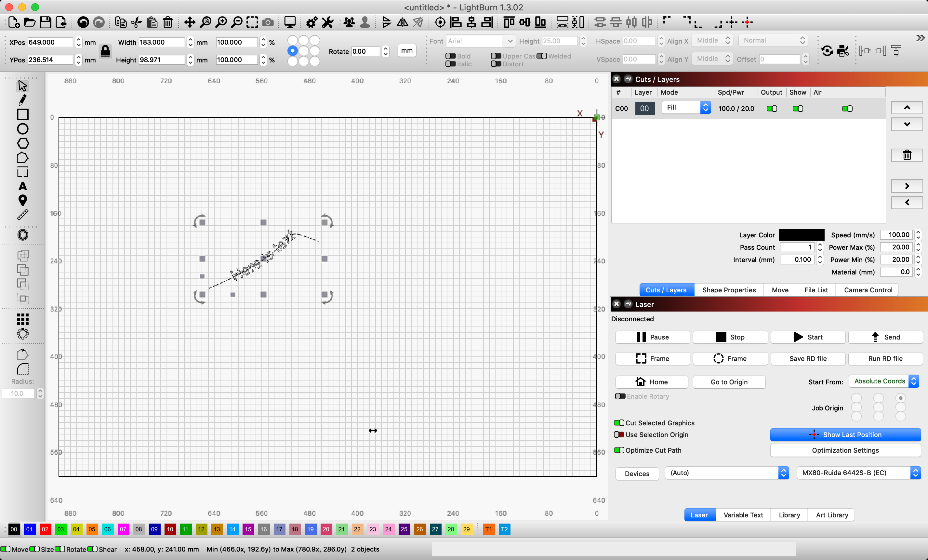Click the Devices button
This screenshot has height=560, width=928.
(637, 474)
